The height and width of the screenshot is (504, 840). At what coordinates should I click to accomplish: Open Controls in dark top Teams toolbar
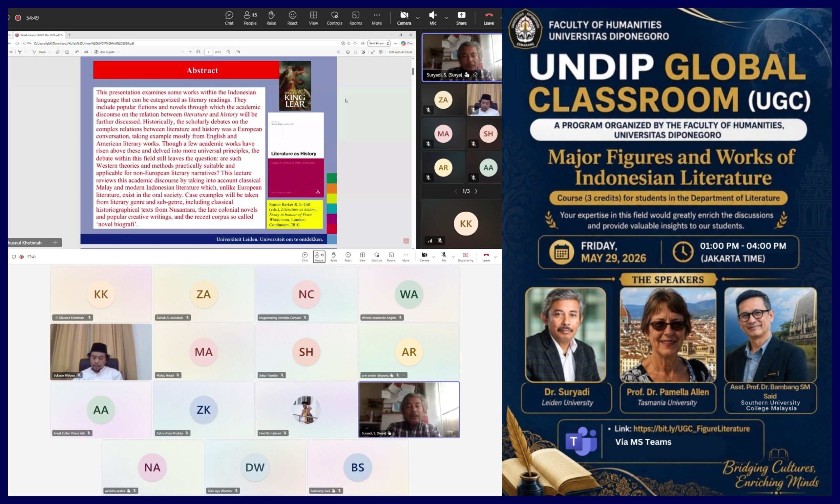334,18
